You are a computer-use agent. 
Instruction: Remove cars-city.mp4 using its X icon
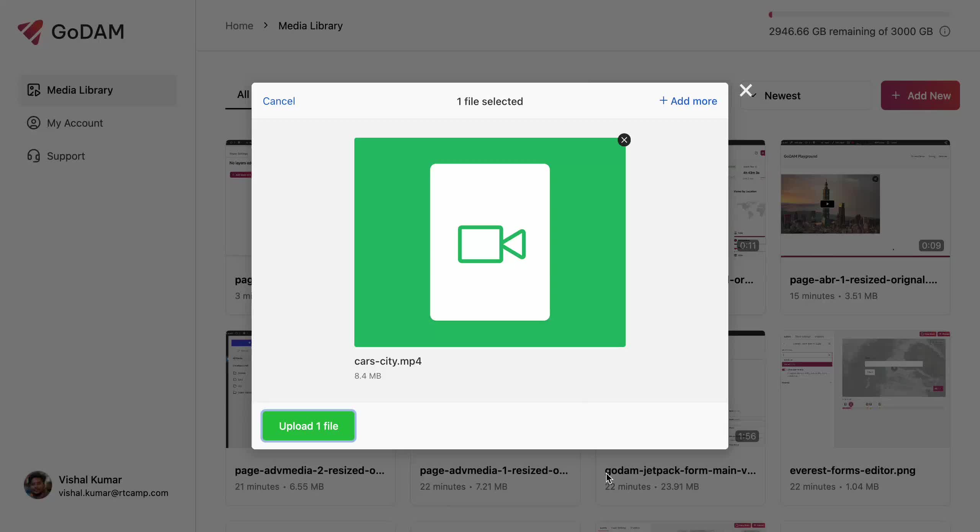coord(624,140)
